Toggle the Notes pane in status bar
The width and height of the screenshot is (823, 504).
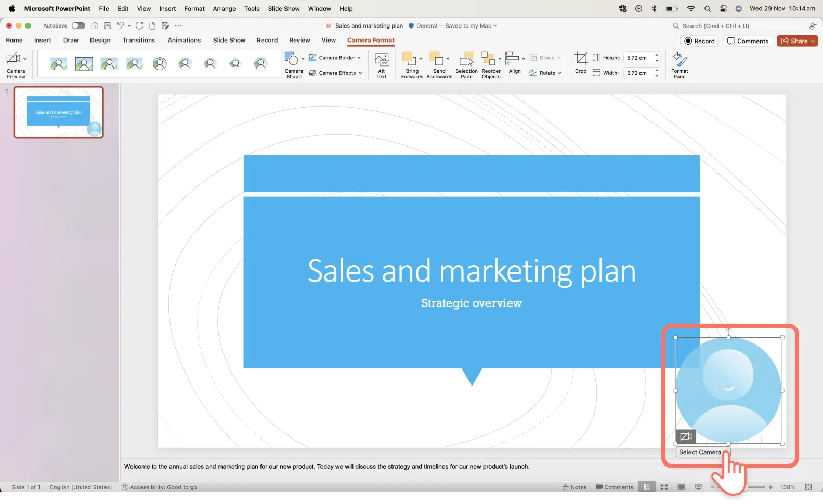pyautogui.click(x=574, y=487)
